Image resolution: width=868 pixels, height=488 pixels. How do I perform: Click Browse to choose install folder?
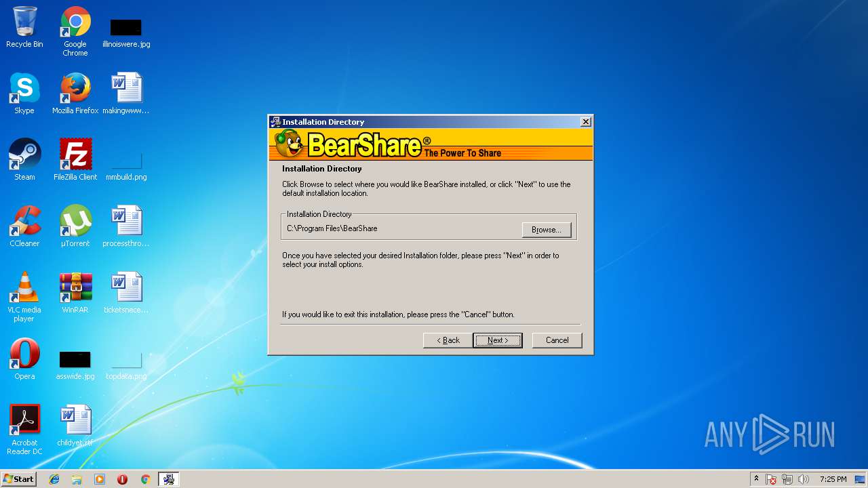coord(547,230)
